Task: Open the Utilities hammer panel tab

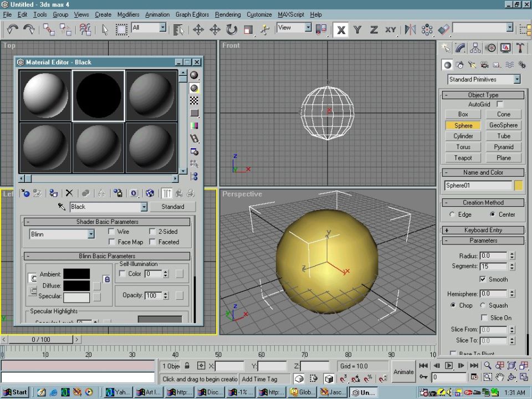Action: (520, 48)
